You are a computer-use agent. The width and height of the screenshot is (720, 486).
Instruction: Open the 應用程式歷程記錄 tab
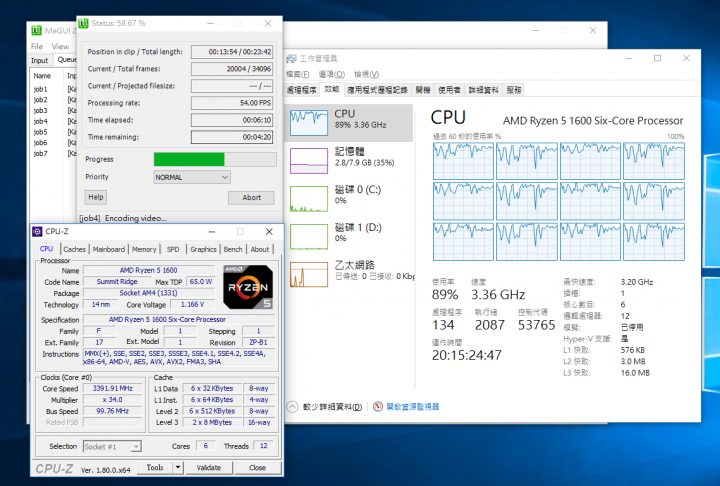377,90
